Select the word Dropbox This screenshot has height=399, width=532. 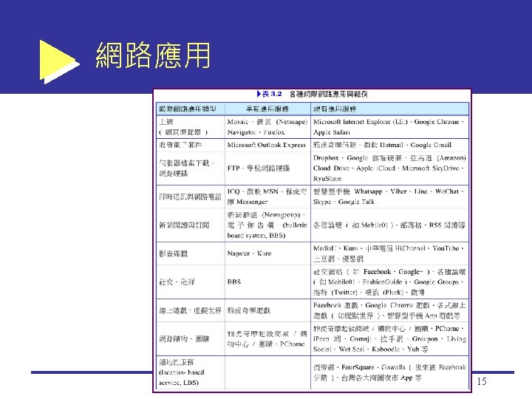(326, 158)
